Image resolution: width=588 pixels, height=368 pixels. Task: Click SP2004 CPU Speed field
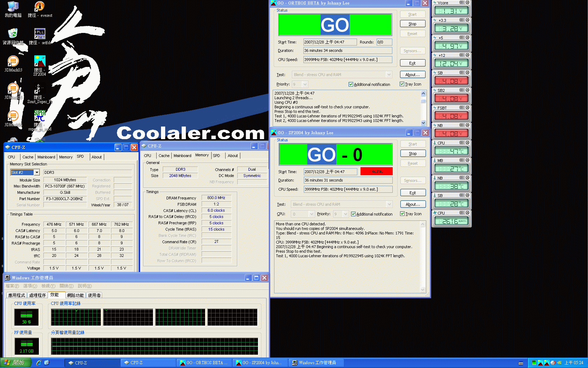click(x=348, y=189)
